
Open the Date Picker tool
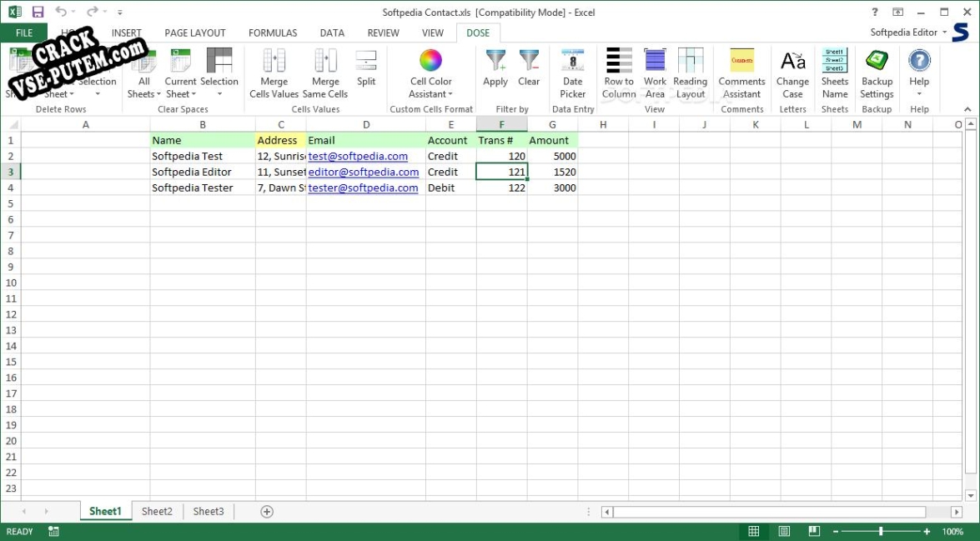(572, 62)
